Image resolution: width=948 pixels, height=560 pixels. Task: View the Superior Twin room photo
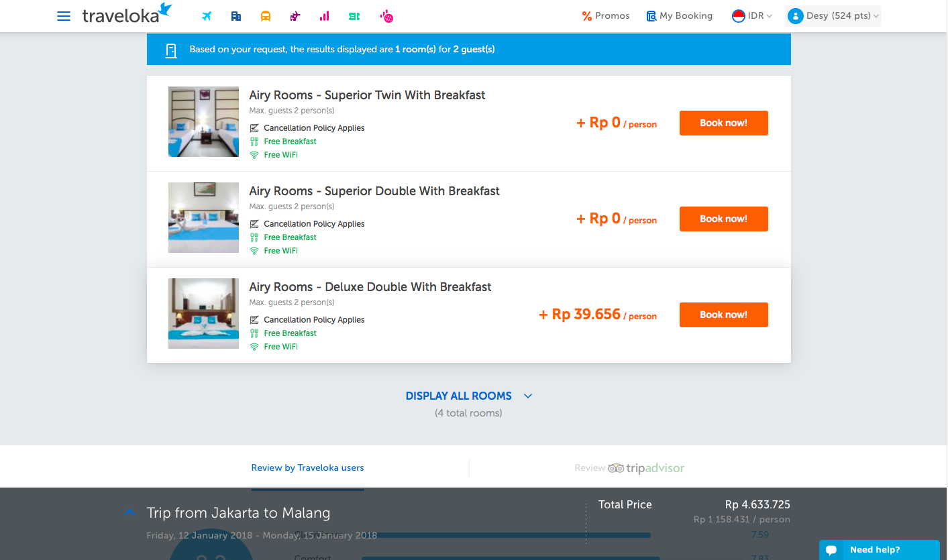point(203,121)
